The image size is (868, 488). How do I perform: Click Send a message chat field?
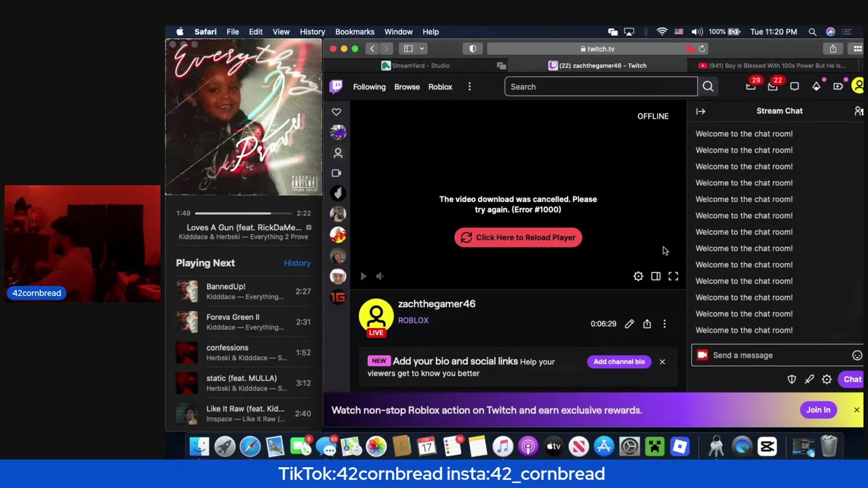(x=778, y=355)
